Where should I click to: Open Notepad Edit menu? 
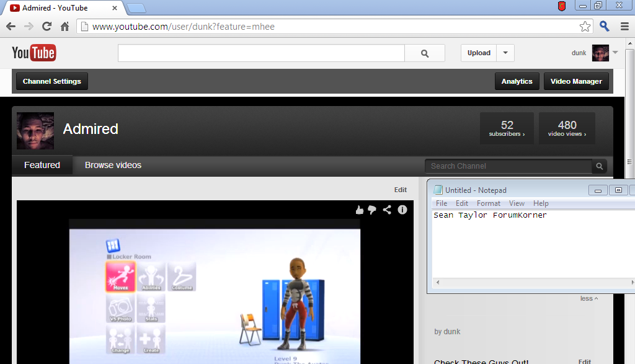point(461,203)
